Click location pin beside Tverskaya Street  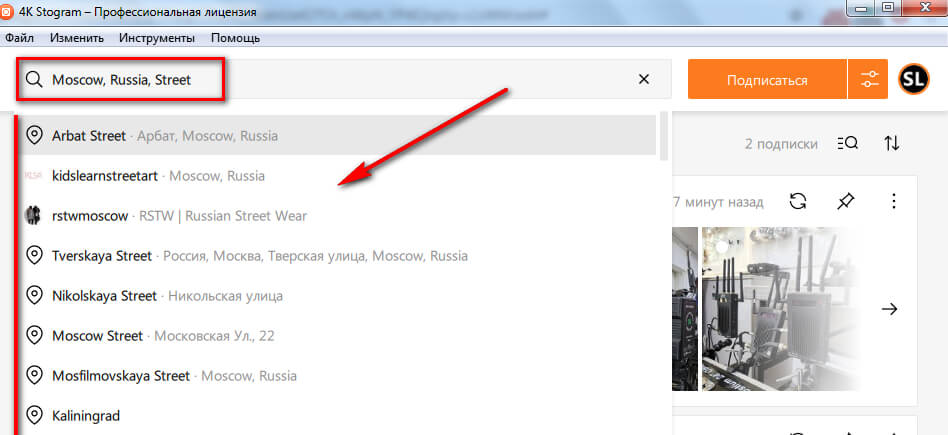34,255
